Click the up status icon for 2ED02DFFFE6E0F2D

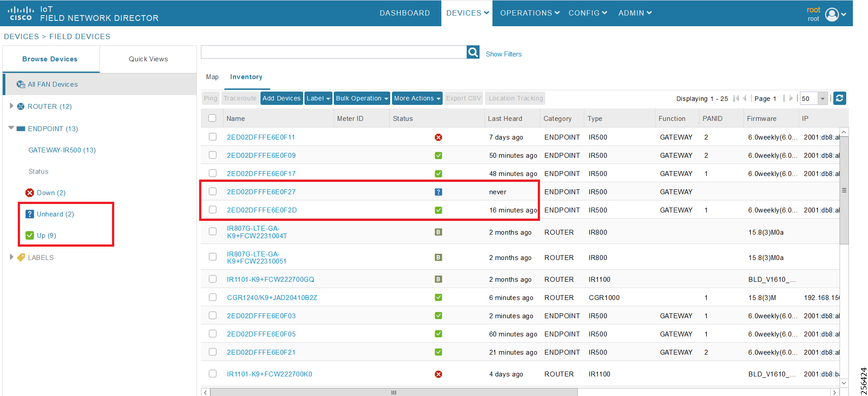438,210
